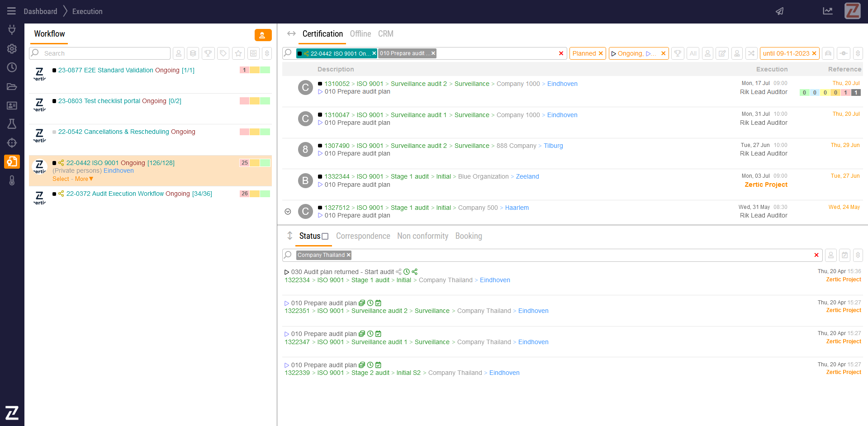Click the trophy filter in Workflow toolbar
The image size is (868, 426).
(208, 53)
